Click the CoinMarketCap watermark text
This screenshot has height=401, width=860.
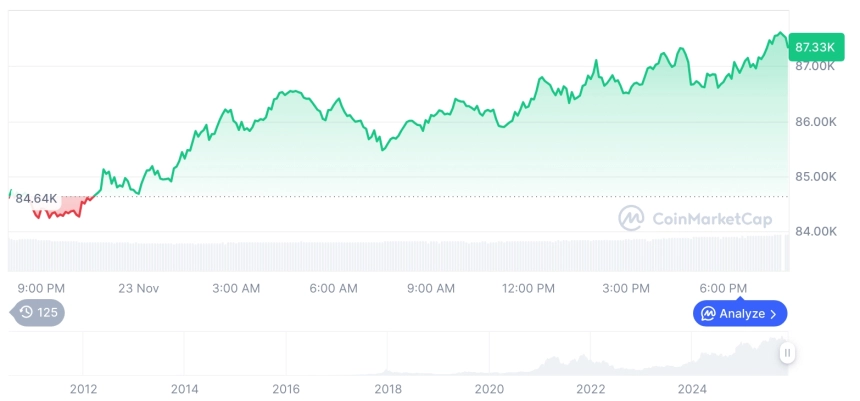point(700,217)
